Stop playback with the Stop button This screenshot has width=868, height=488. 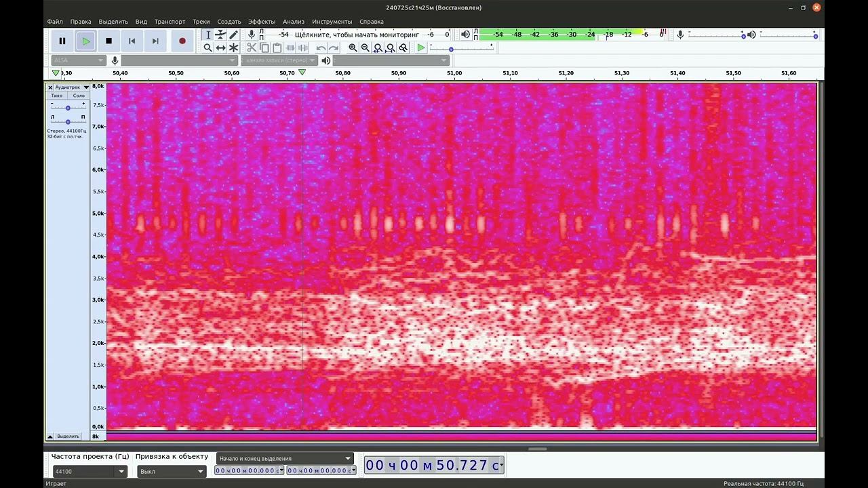108,41
